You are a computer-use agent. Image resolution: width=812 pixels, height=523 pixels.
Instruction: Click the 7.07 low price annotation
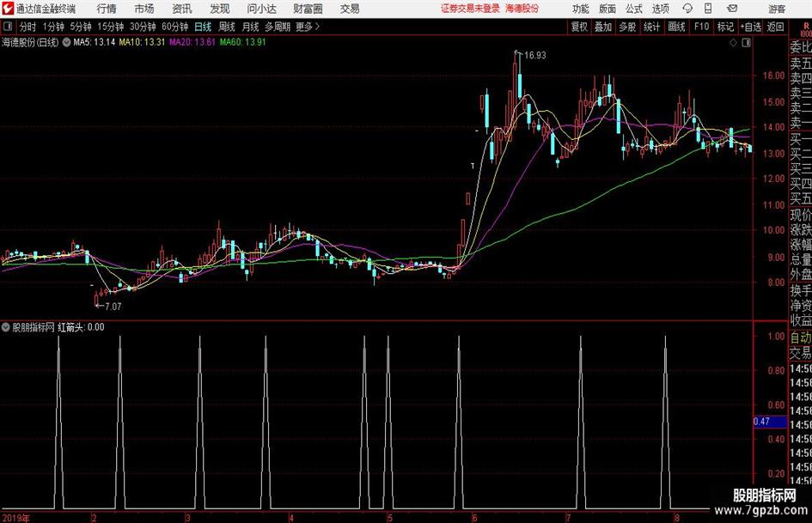[x=113, y=307]
